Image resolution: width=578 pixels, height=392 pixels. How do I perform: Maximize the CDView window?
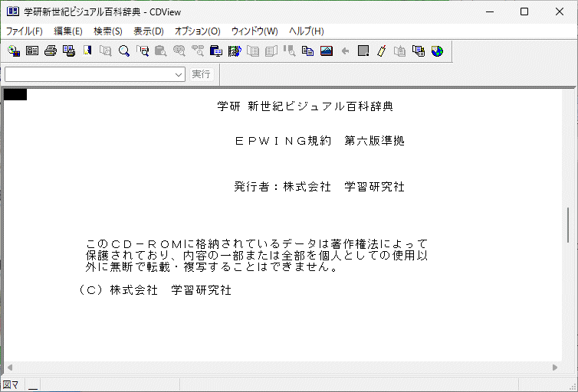(x=524, y=11)
